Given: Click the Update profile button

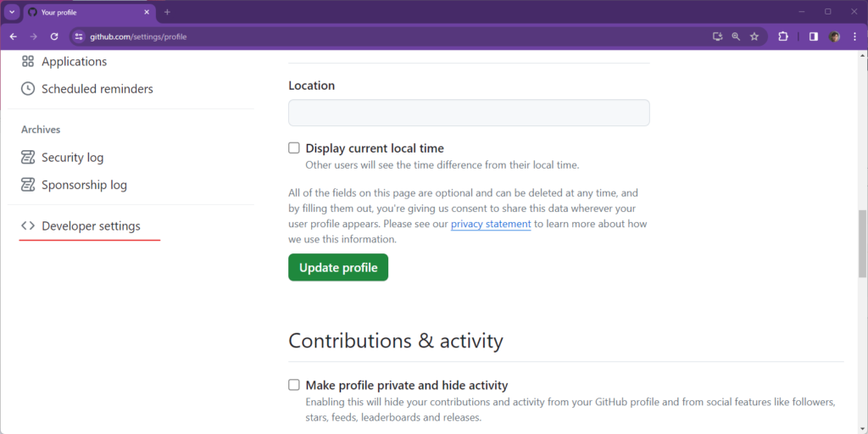Looking at the screenshot, I should (x=338, y=268).
